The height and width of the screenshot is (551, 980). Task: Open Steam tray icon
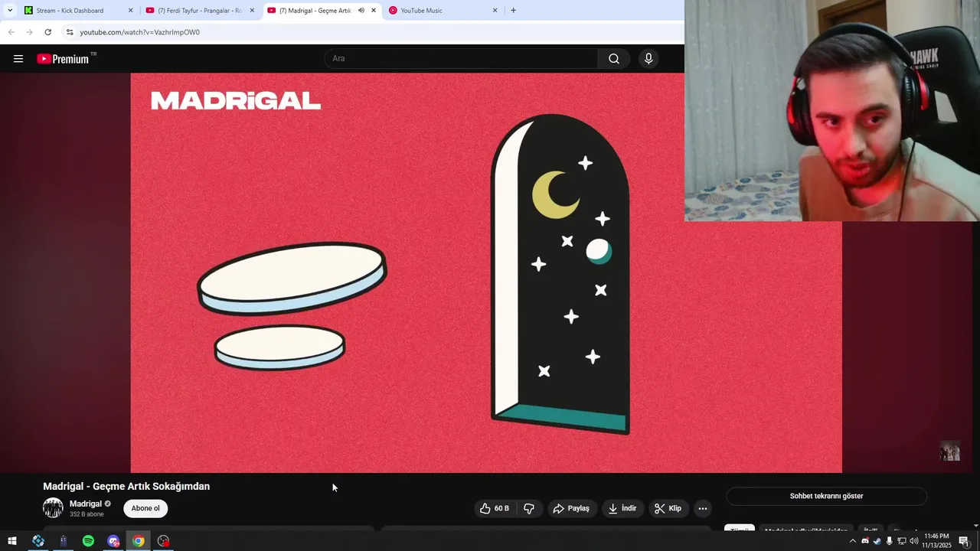click(877, 541)
